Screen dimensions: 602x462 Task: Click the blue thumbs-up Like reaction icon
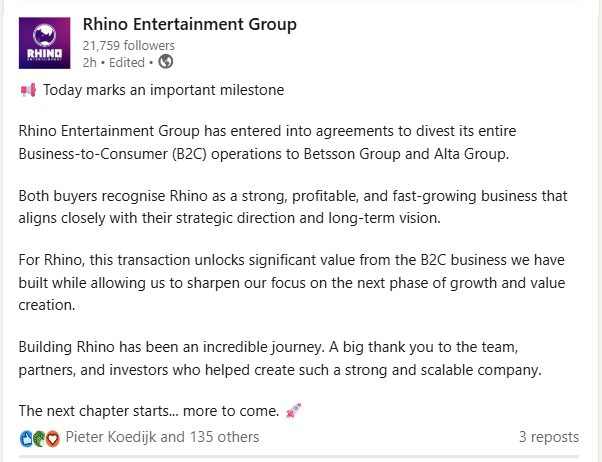26,437
